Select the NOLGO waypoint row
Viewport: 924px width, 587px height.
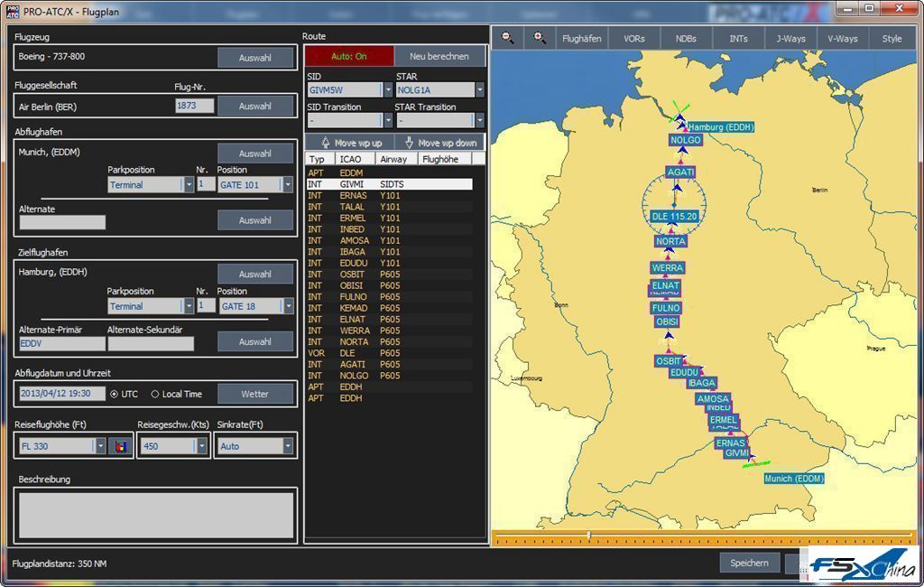(x=389, y=376)
